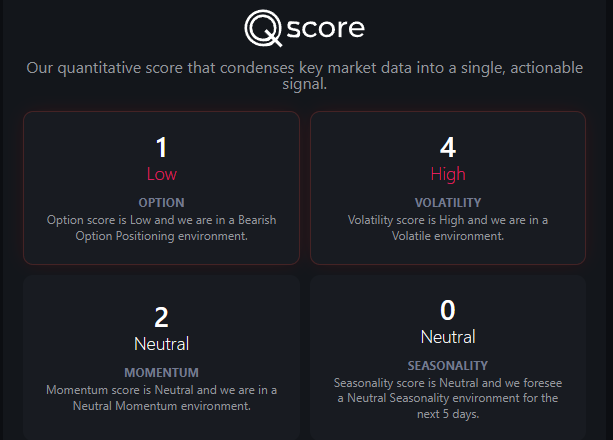Click the Bearish Option Positioning description

tap(161, 228)
